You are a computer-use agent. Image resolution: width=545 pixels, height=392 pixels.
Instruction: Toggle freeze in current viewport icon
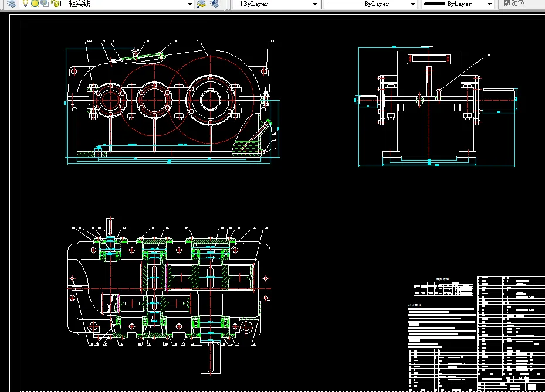(45, 4)
